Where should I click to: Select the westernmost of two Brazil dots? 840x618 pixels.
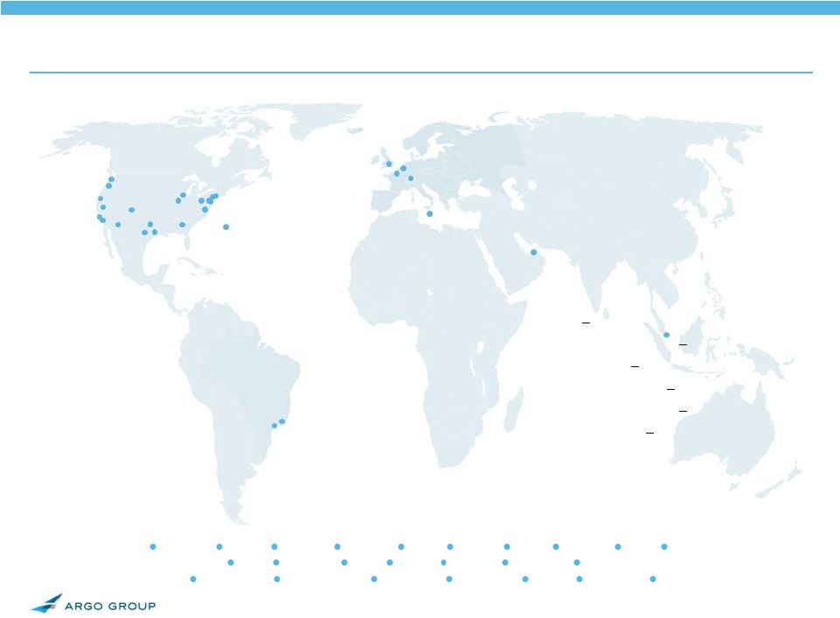274,426
